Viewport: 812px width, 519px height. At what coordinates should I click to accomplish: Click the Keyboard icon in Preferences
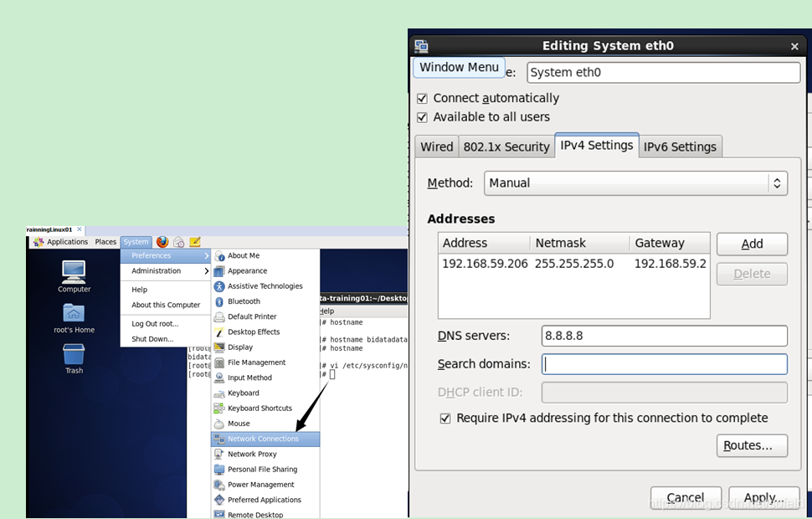click(219, 393)
